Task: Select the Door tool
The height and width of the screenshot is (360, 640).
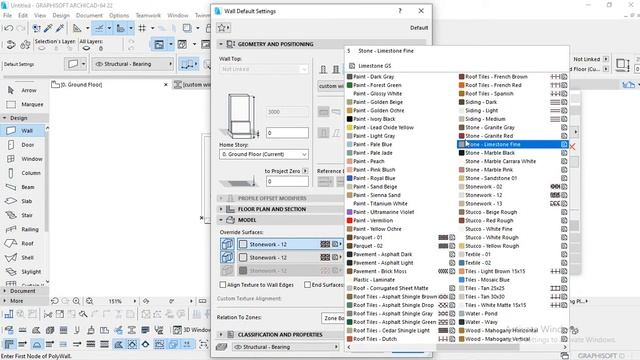Action: tap(23, 145)
